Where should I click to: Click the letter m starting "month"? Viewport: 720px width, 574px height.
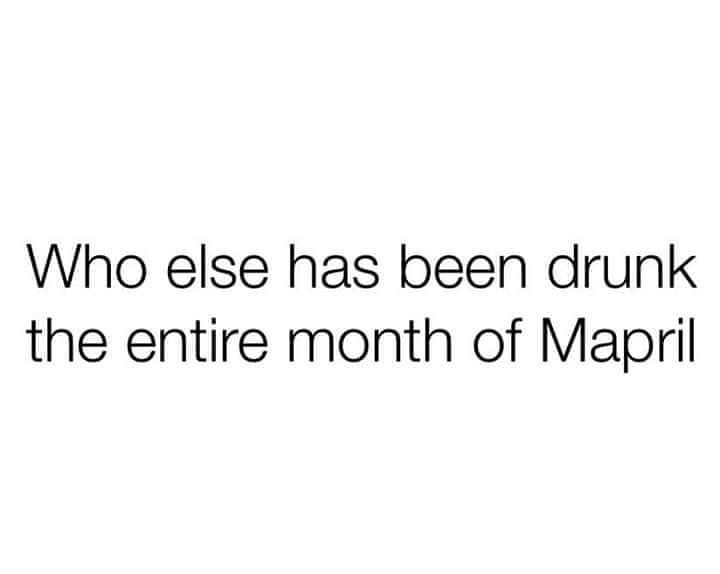pos(313,346)
